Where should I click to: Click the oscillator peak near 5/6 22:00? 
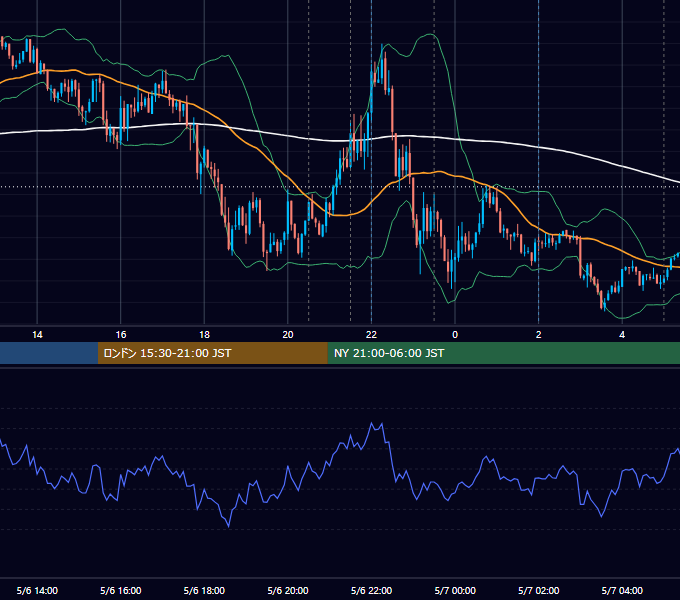coord(372,423)
